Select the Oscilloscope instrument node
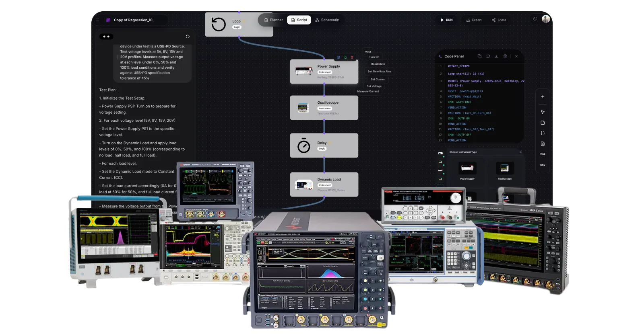This screenshot has width=644, height=334. (x=324, y=108)
